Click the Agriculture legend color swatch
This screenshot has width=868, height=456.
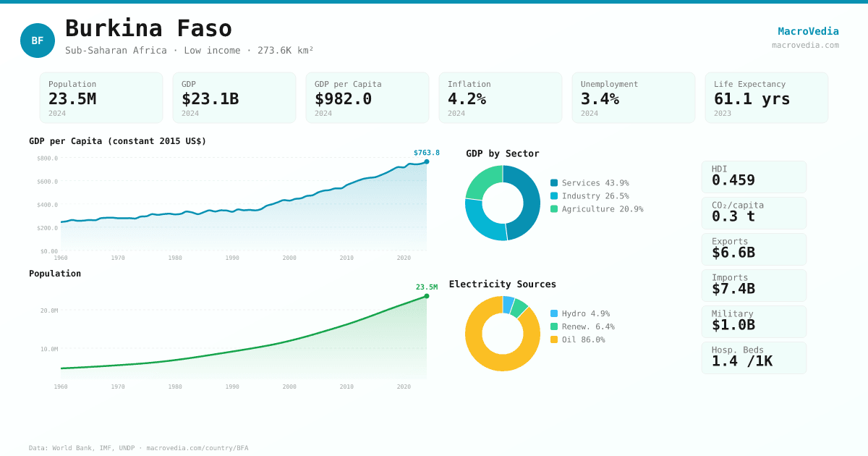[x=554, y=209]
